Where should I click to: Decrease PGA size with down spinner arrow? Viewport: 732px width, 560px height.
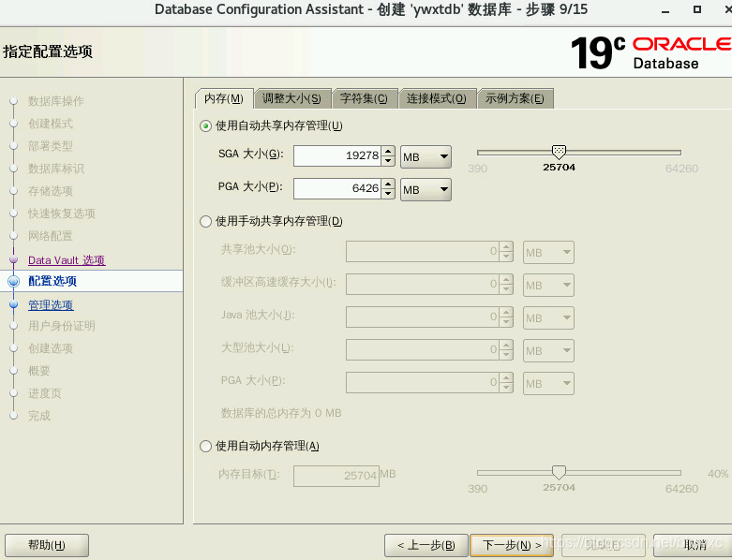tap(388, 194)
